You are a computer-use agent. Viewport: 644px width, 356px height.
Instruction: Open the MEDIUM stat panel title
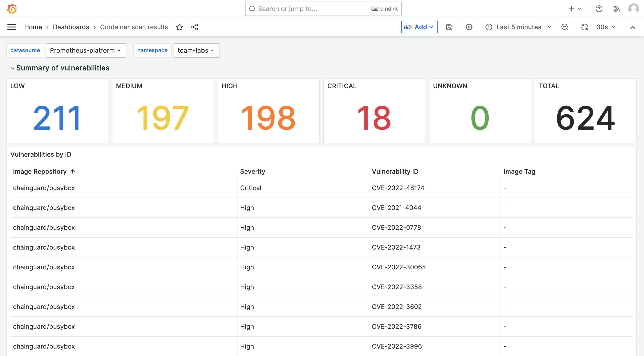coord(129,86)
